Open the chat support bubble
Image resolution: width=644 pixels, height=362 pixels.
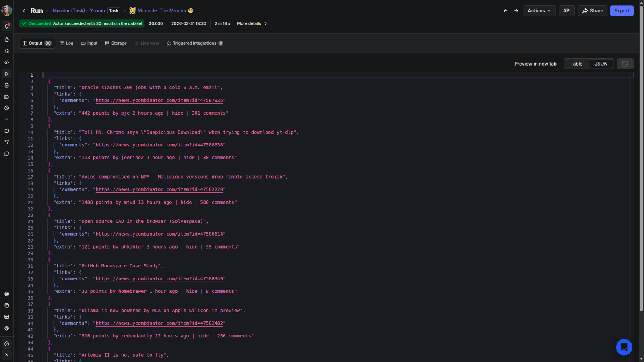click(x=624, y=347)
